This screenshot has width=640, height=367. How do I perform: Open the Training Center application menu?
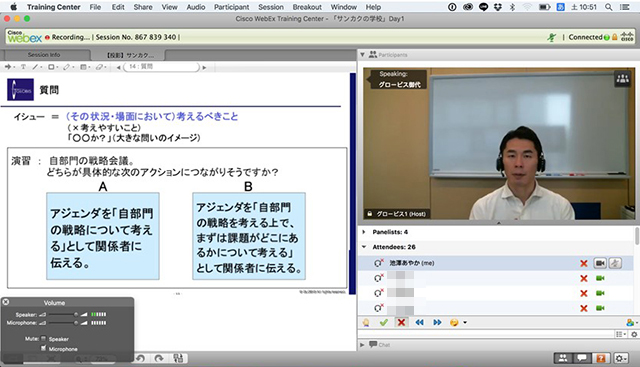pyautogui.click(x=53, y=7)
